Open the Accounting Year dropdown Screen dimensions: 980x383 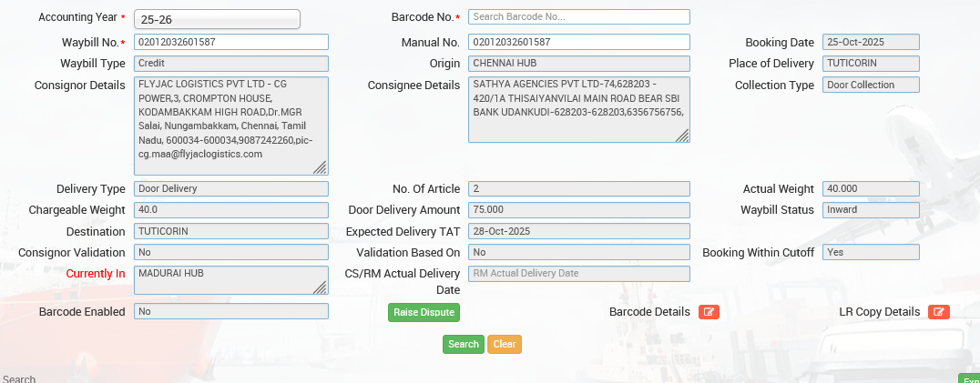pyautogui.click(x=217, y=19)
